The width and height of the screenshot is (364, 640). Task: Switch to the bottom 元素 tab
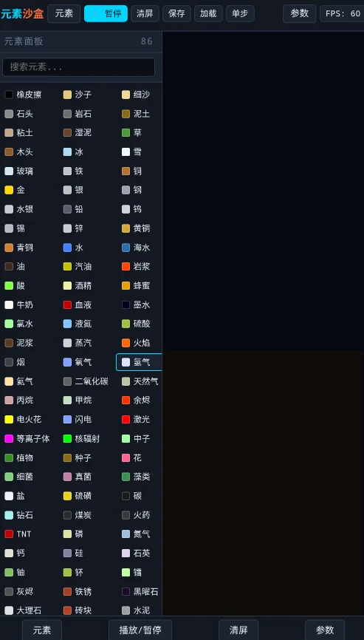pos(42,630)
